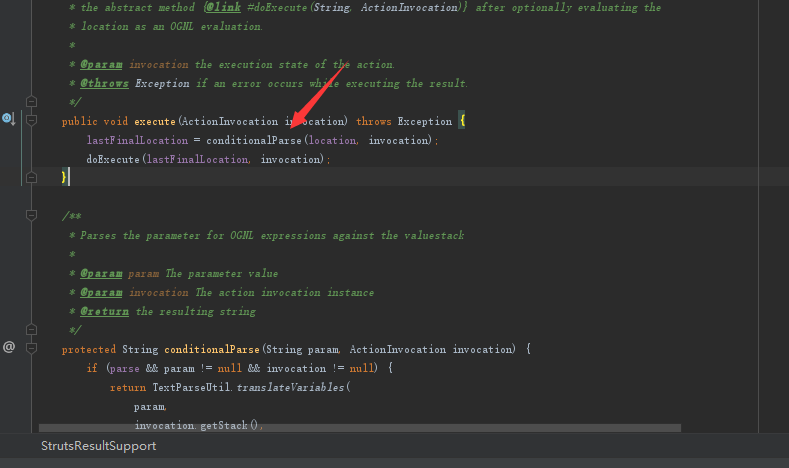Click fold-end marker of Javadoc above conditionalParse

click(x=31, y=330)
